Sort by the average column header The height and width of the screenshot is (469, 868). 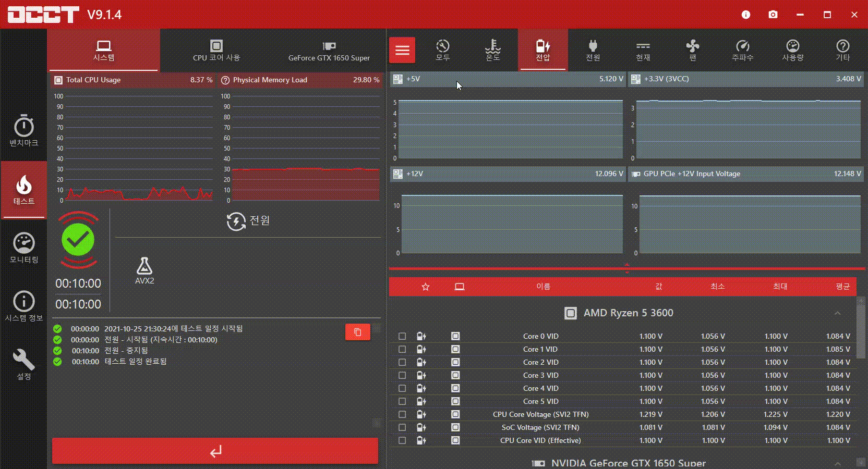pyautogui.click(x=843, y=287)
